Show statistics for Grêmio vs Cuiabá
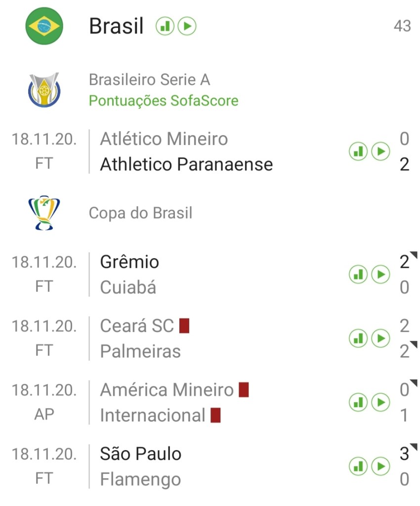This screenshot has height=506, width=420. click(x=358, y=275)
